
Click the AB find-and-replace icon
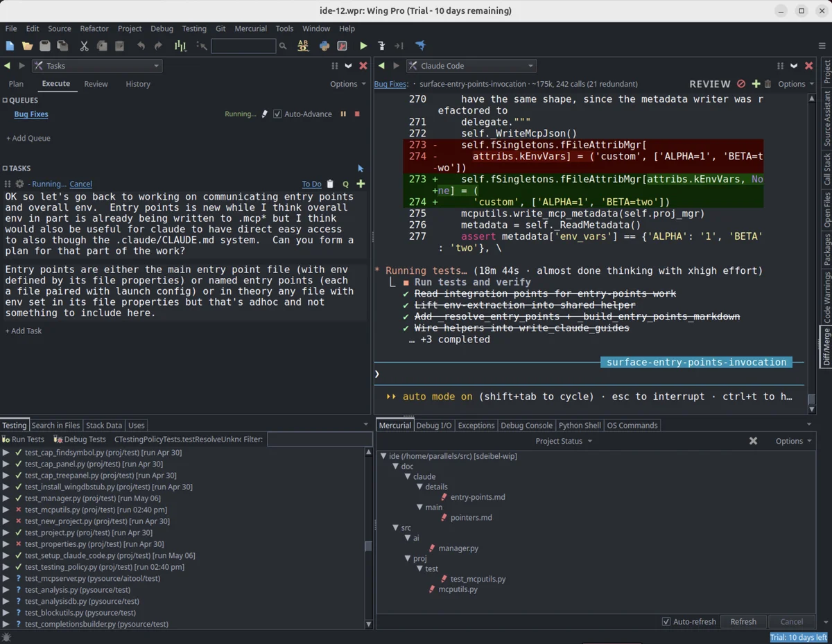click(303, 46)
